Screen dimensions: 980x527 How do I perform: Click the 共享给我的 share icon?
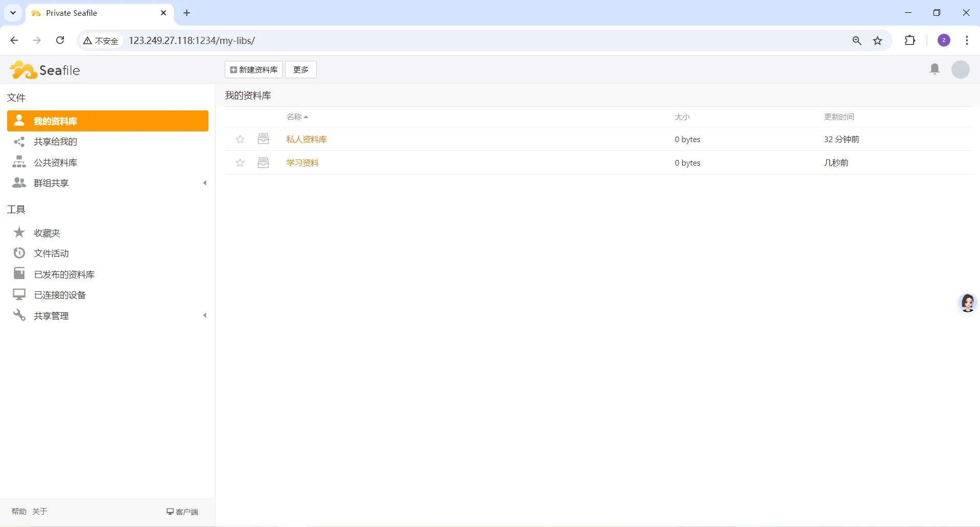click(19, 142)
